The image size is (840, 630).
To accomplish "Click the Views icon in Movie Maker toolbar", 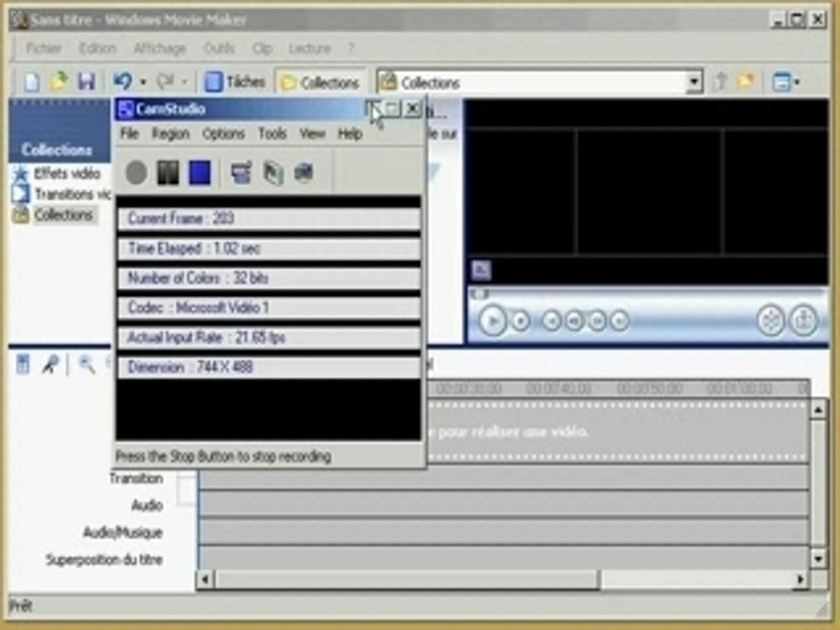I will tap(782, 82).
